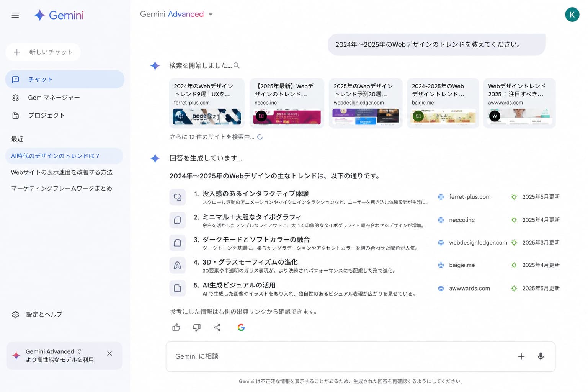Follow the awwwards.com source link in list
The width and height of the screenshot is (588, 392).
[469, 288]
